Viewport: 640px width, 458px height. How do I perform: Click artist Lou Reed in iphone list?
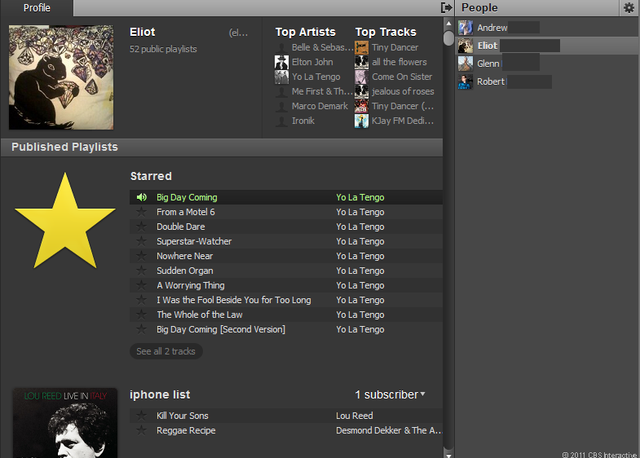(x=354, y=416)
